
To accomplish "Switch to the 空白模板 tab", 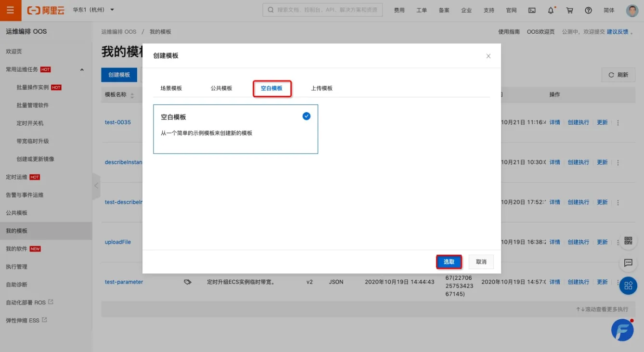I will [271, 88].
